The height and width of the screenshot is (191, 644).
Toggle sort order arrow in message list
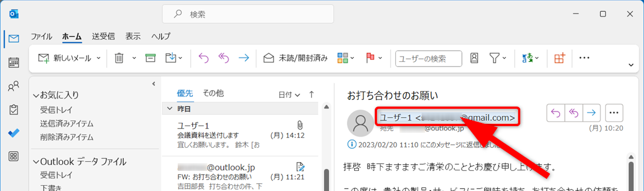(x=311, y=95)
